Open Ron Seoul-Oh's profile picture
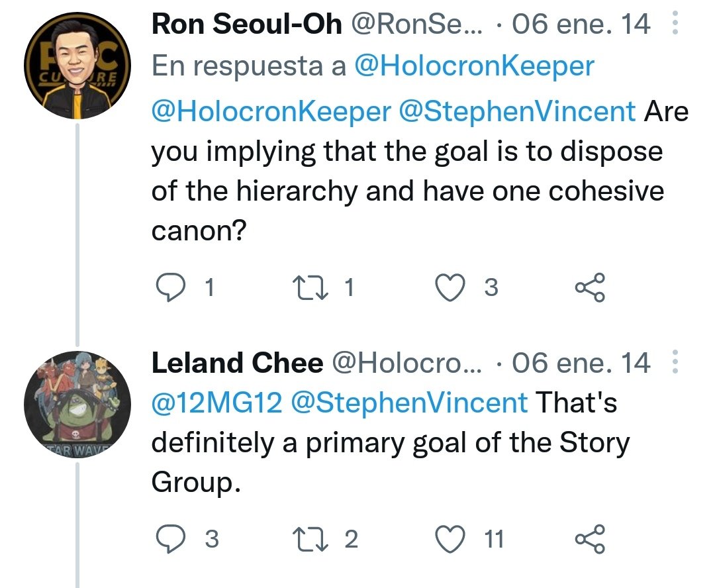 tap(77, 66)
